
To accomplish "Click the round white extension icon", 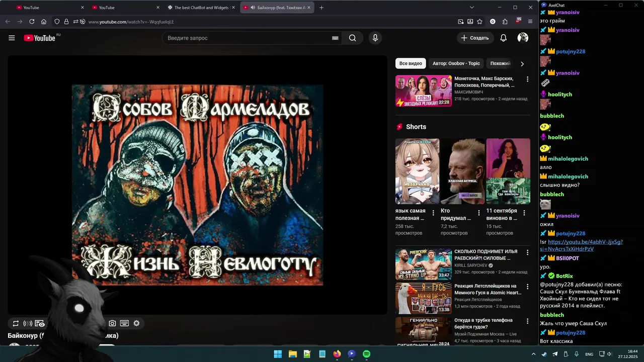I will click(493, 22).
